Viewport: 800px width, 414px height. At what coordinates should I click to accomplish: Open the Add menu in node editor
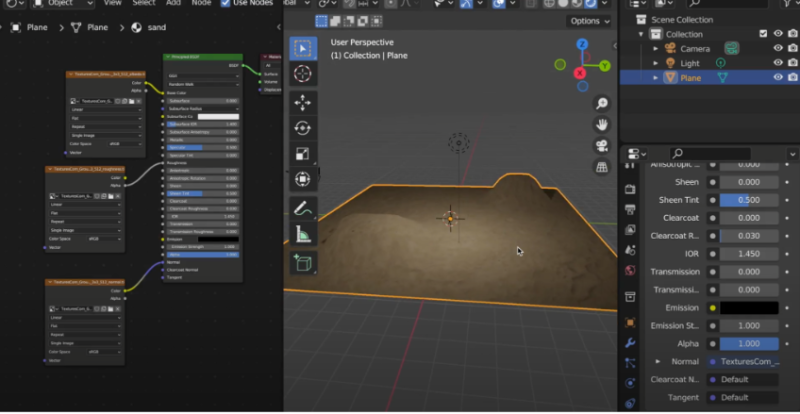coord(173,3)
